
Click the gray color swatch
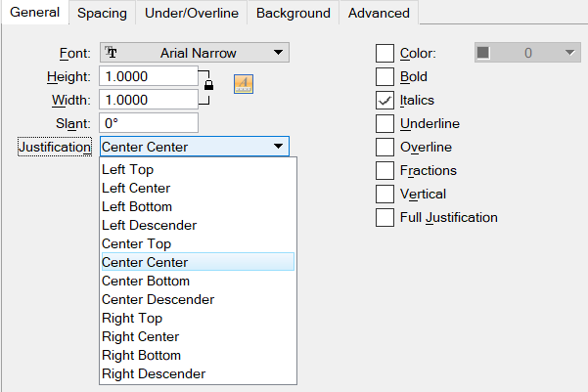tap(483, 53)
